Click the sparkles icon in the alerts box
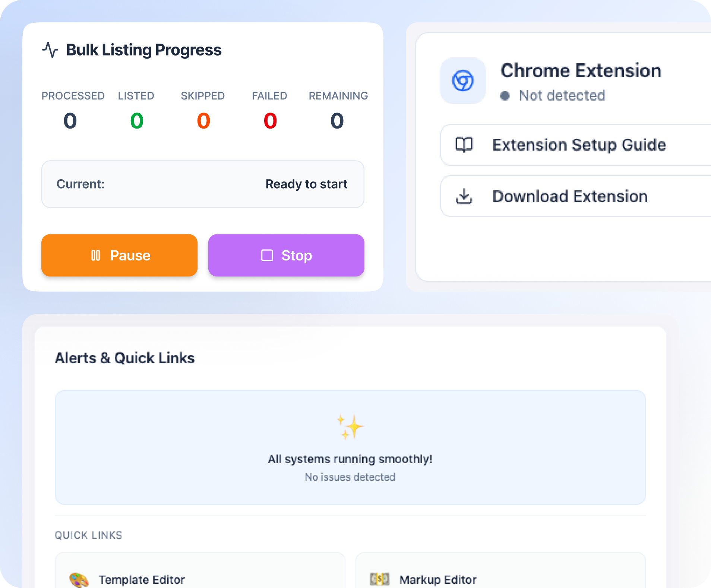Screen dimensions: 711x588 click(350, 427)
